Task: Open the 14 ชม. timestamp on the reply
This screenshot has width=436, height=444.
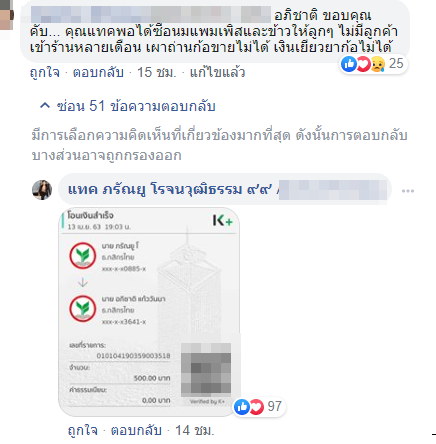Action: [x=195, y=430]
